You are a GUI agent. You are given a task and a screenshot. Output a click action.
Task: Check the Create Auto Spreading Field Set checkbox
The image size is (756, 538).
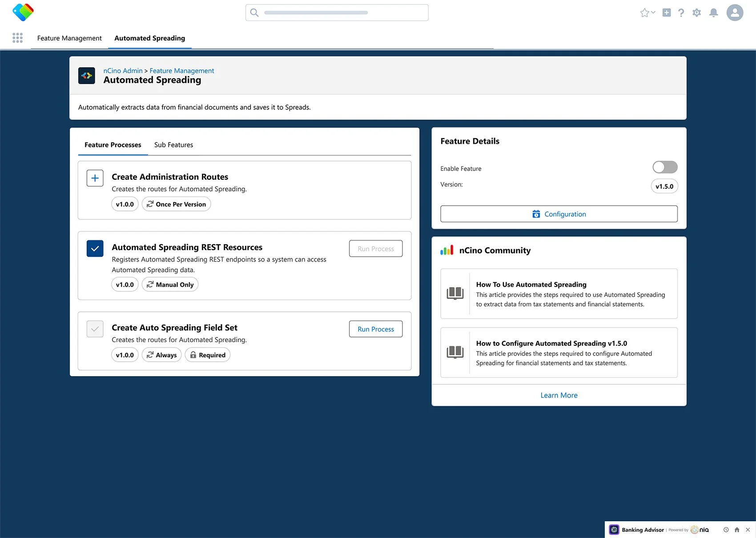coord(95,329)
